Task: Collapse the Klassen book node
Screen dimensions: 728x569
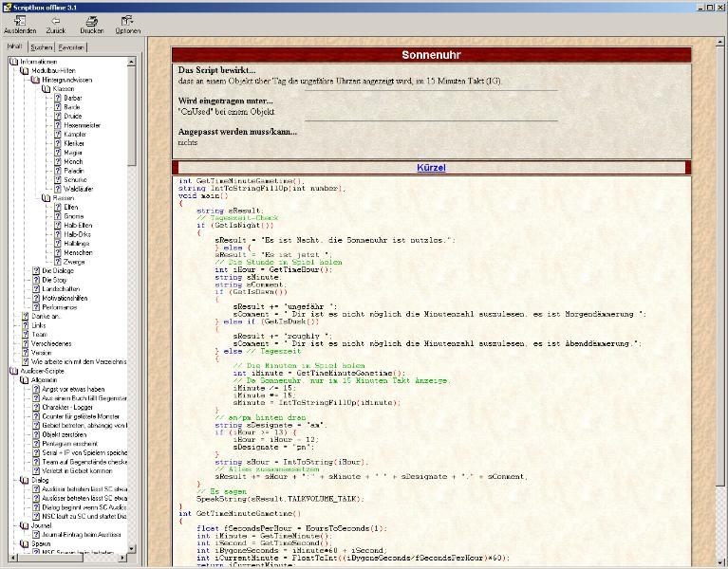Action: tap(63, 88)
